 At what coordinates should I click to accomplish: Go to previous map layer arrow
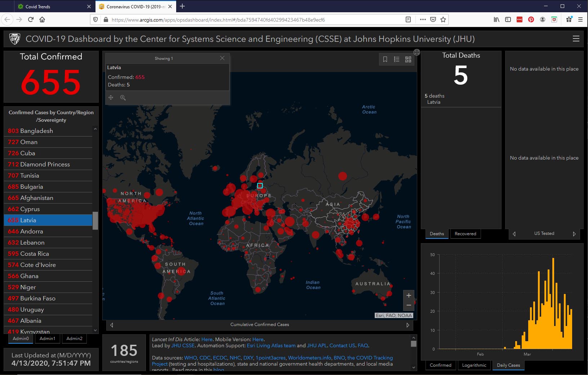(112, 325)
